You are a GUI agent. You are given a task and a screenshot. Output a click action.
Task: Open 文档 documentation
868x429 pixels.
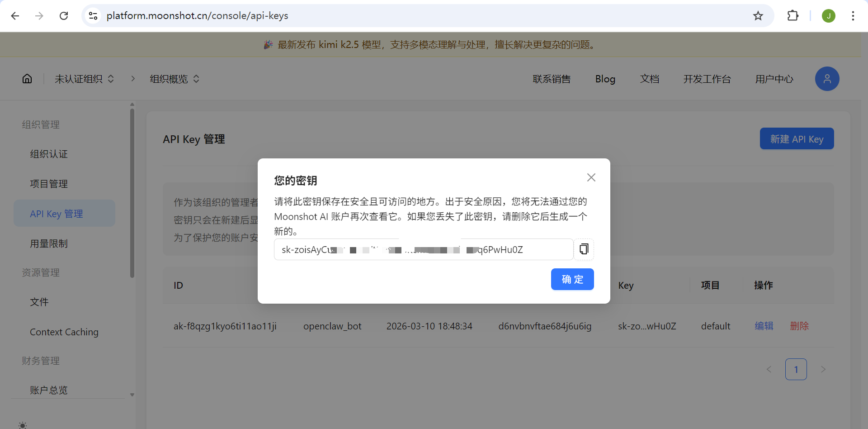coord(649,79)
